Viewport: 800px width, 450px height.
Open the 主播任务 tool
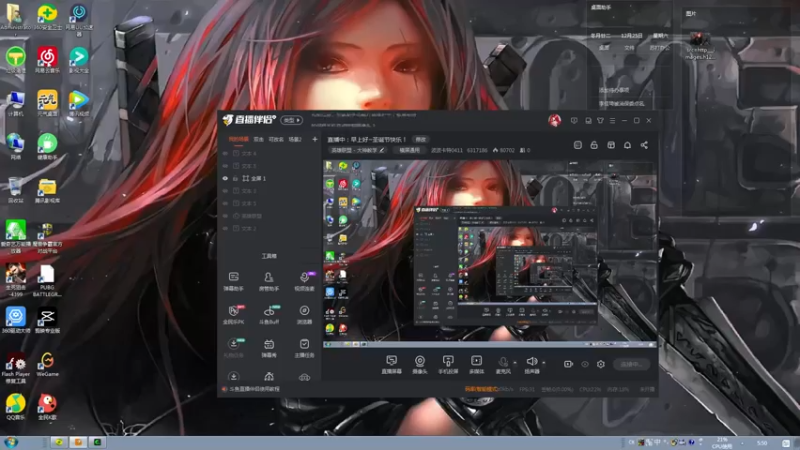[x=304, y=348]
